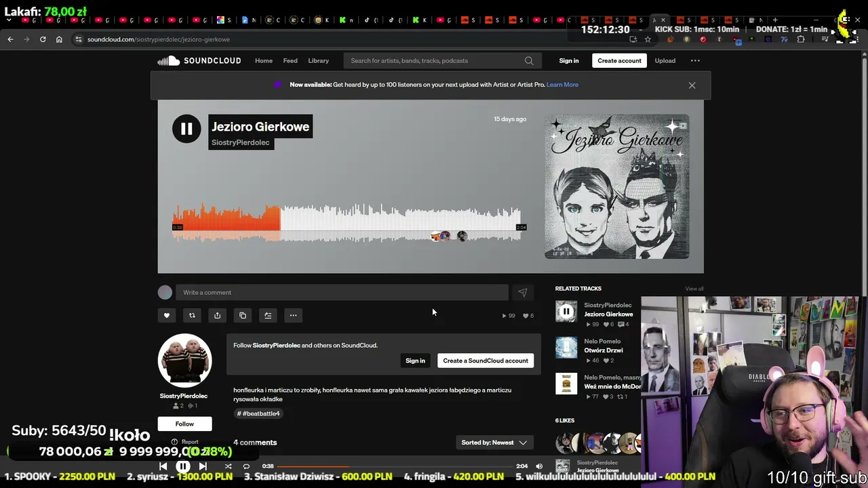The image size is (868, 488).
Task: Pause playback in the bottom player bar
Action: point(183,466)
